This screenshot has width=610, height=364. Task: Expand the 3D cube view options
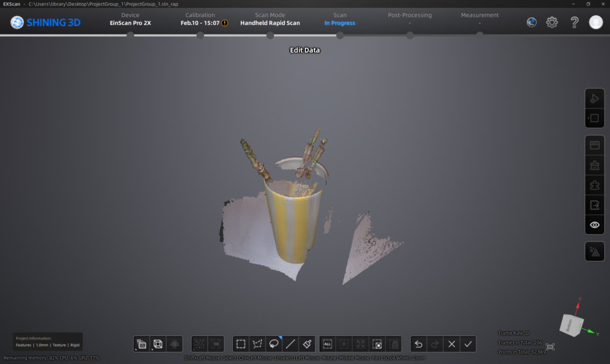[x=158, y=344]
